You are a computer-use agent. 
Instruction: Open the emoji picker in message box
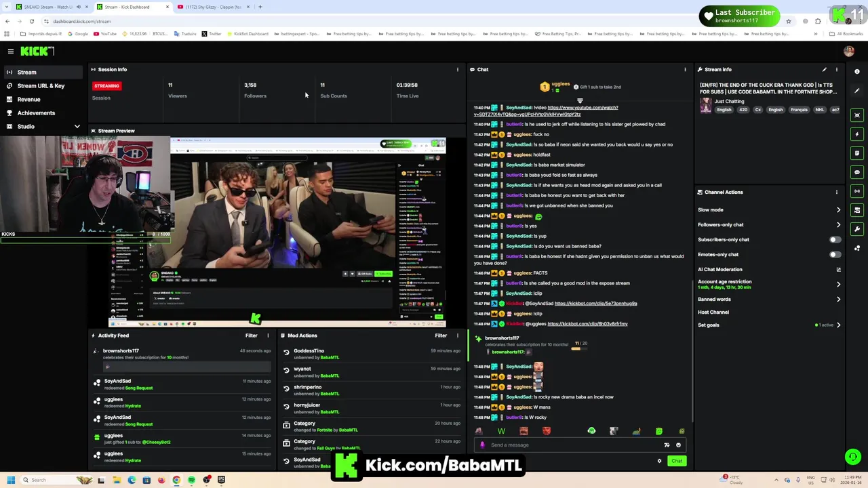[678, 445]
